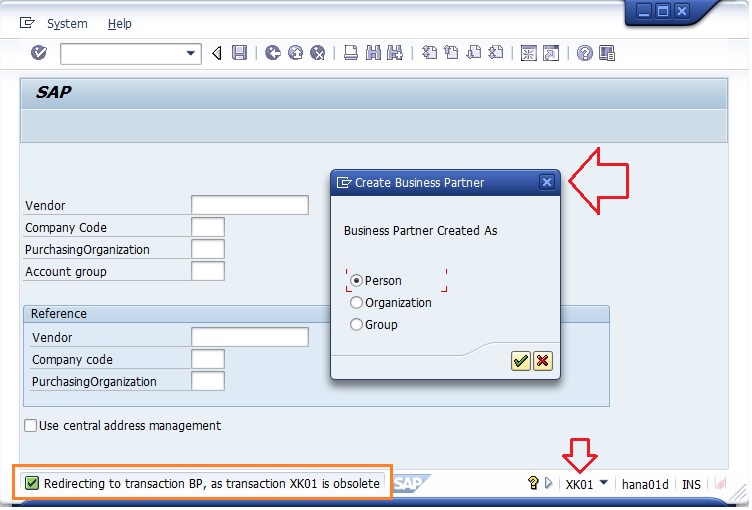Image resolution: width=752 pixels, height=510 pixels.
Task: Click the Reference Company code input field
Action: coord(208,359)
